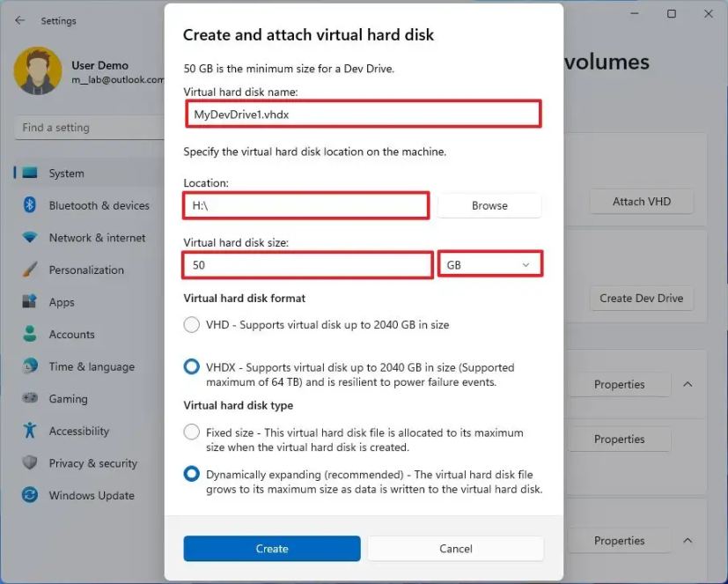Click the back arrow next to Settings
Screen dimensions: 728x584
[19, 20]
